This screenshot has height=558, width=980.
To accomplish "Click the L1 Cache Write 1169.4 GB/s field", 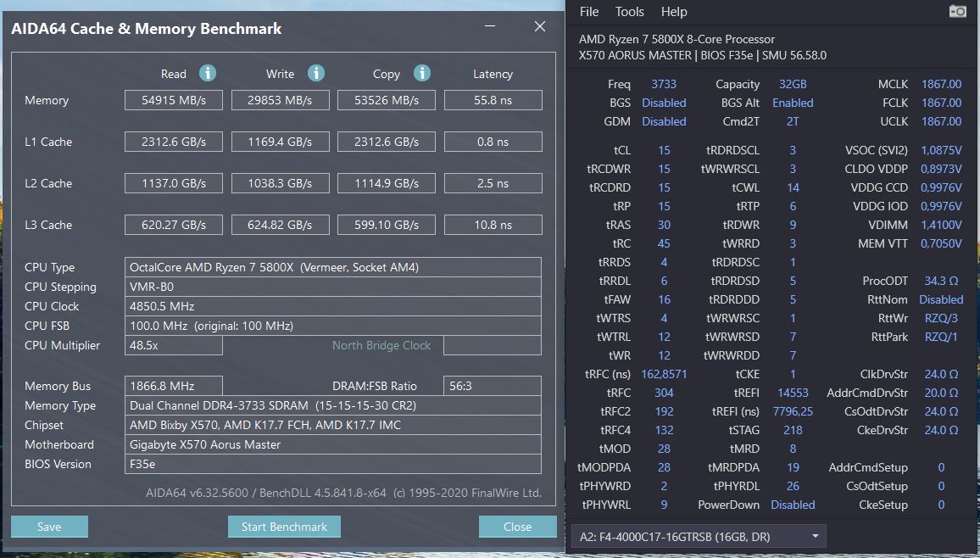I will tap(280, 142).
